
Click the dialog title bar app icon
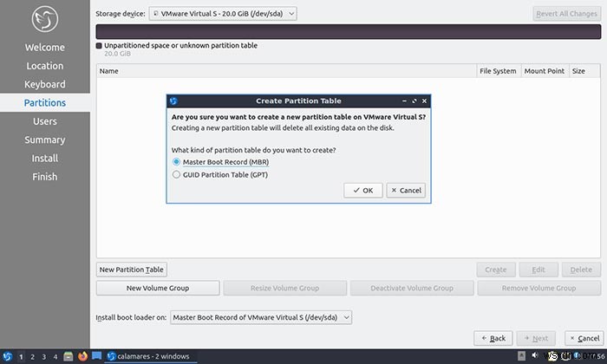(173, 101)
